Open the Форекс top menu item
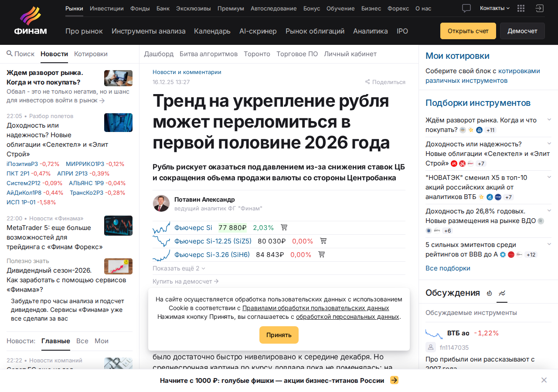The height and width of the screenshot is (392, 558). 398,8
